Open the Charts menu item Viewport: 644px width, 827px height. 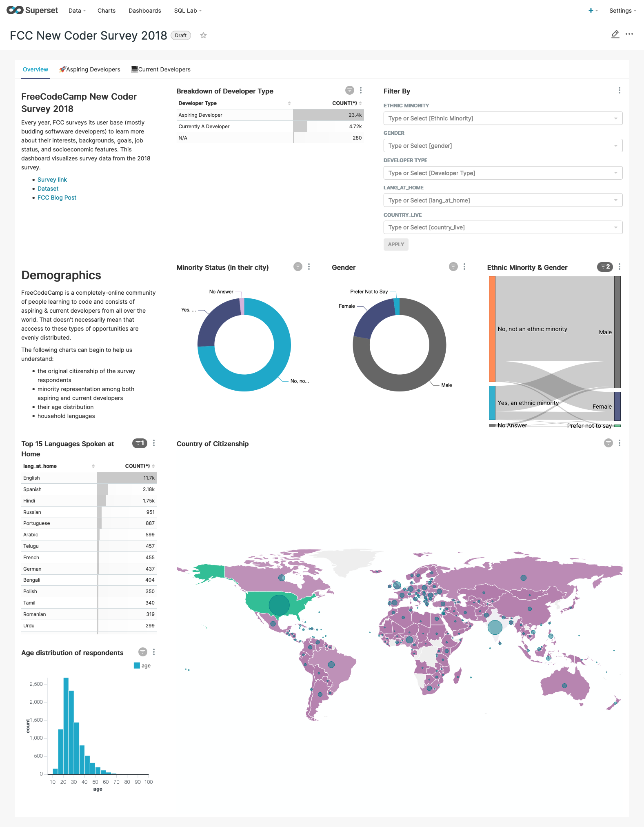point(107,11)
